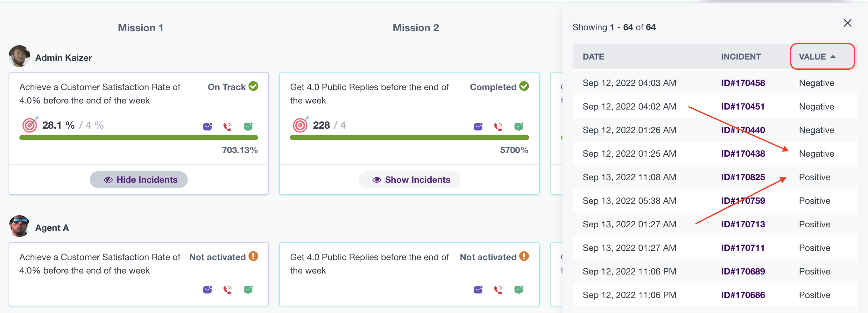The height and width of the screenshot is (313, 868).
Task: Show Incidents for Mission 2 card
Action: pos(409,180)
